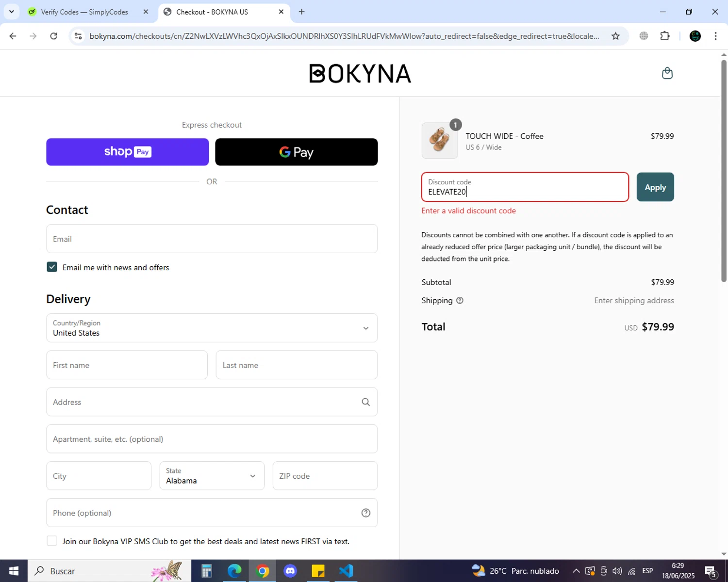Image resolution: width=728 pixels, height=582 pixels.
Task: Close the Checkout BOKYNA US tab
Action: pos(281,12)
